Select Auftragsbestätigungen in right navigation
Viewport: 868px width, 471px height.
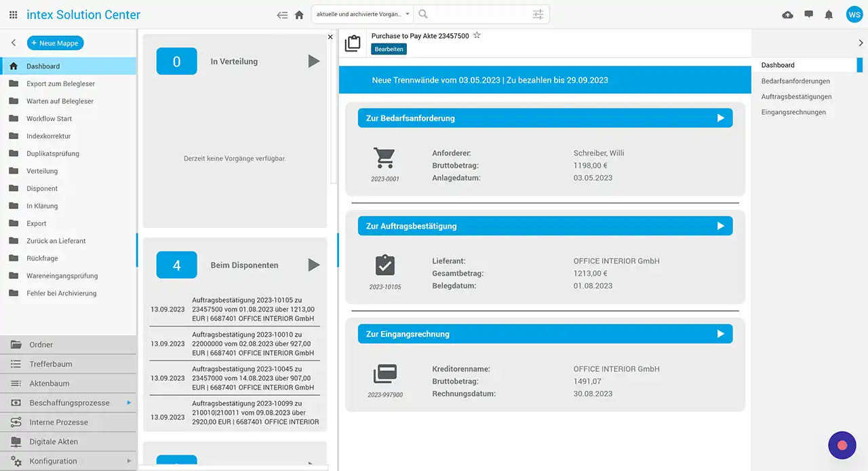click(796, 96)
